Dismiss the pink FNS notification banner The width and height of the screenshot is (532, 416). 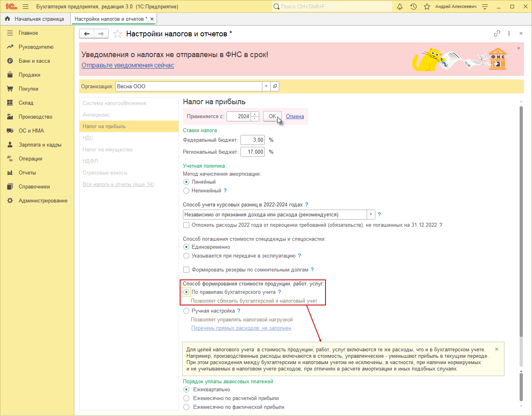coord(518,48)
